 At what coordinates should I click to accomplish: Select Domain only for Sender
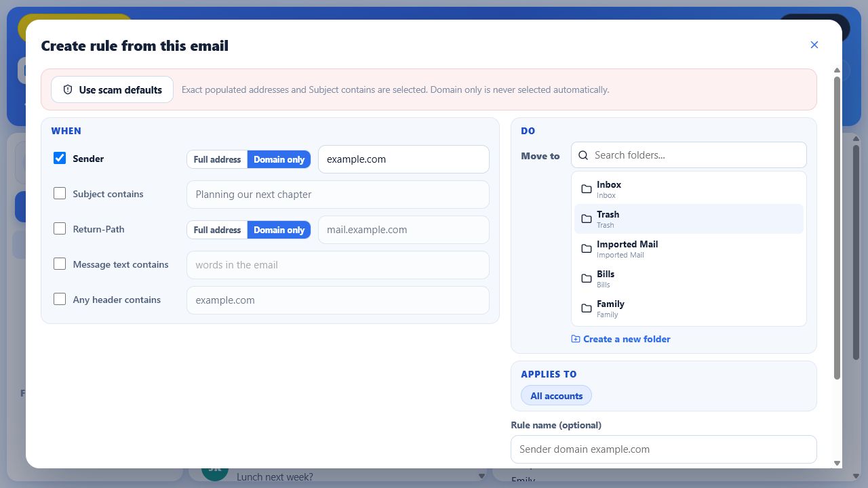pos(279,159)
